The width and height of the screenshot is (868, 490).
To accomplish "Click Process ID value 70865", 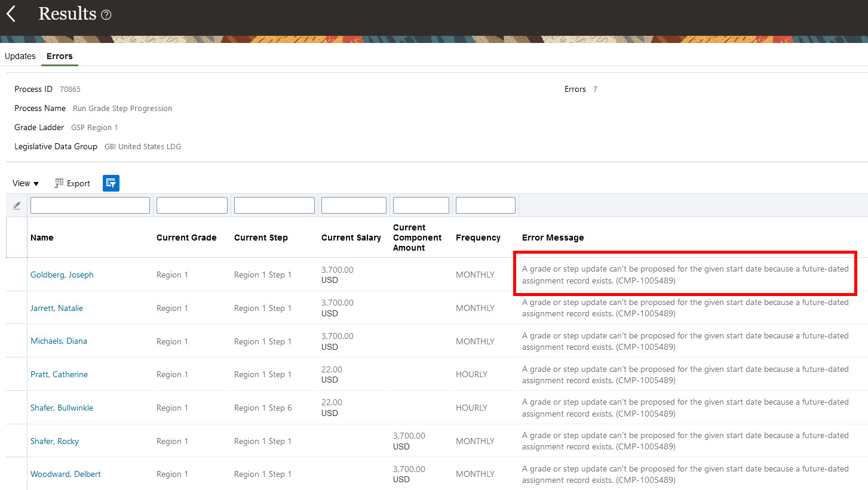I will 70,89.
